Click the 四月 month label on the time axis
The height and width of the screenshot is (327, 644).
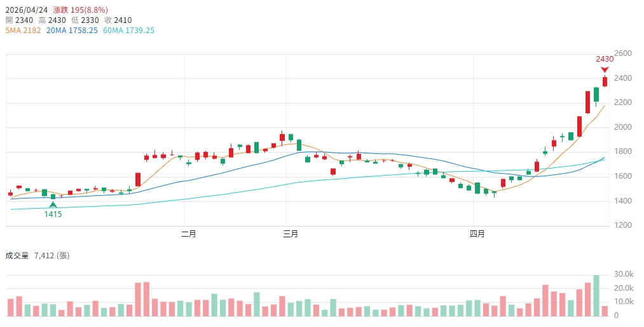point(477,234)
